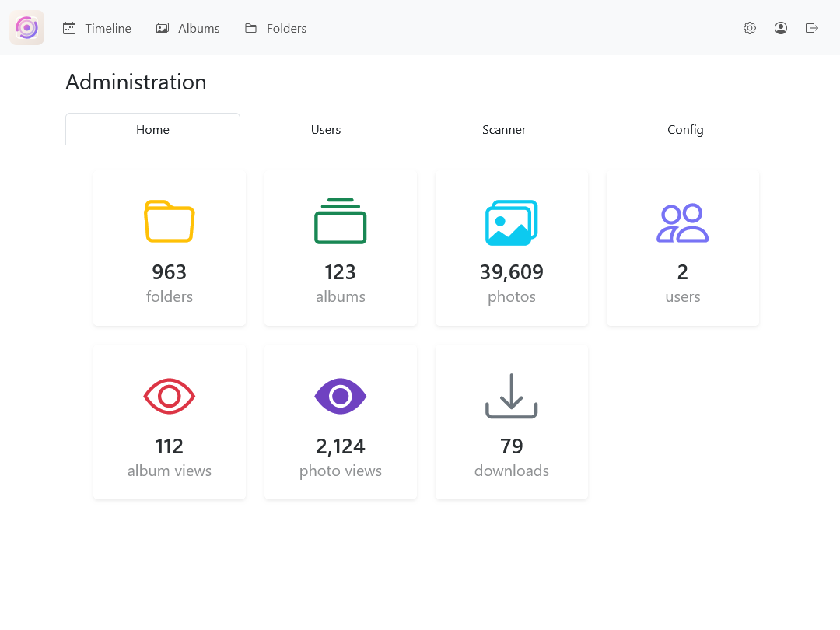The height and width of the screenshot is (630, 840).
Task: Click the Administration heading
Action: pos(136,82)
